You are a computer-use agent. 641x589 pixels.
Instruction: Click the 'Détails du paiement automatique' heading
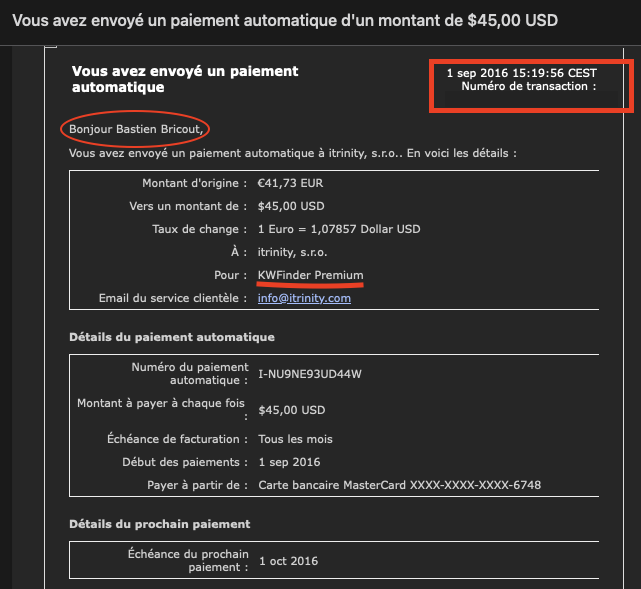[172, 337]
